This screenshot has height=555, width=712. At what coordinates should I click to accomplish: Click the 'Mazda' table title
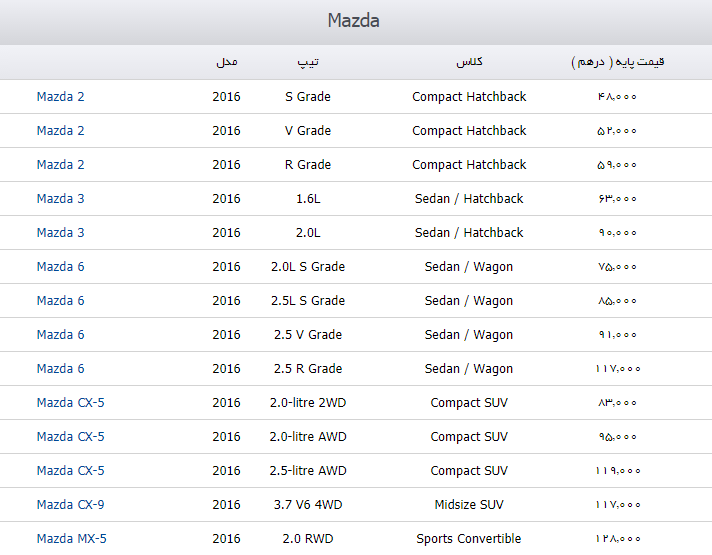point(354,20)
